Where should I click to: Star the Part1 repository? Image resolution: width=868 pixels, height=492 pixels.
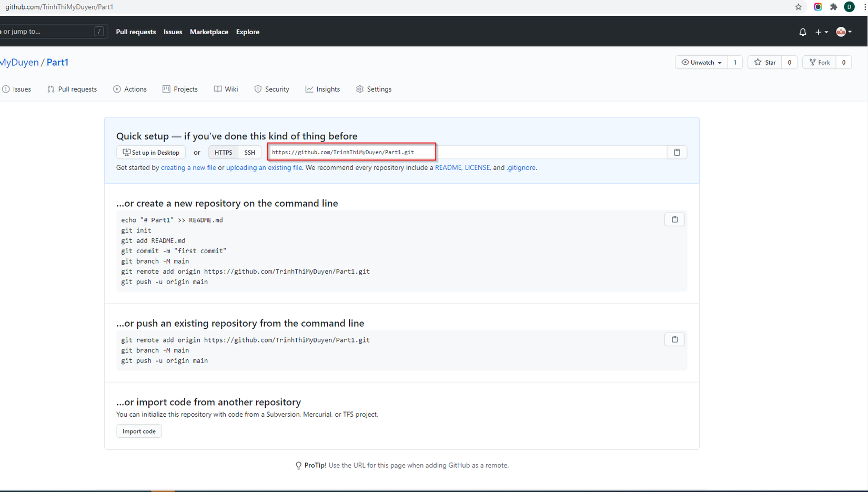coord(765,62)
